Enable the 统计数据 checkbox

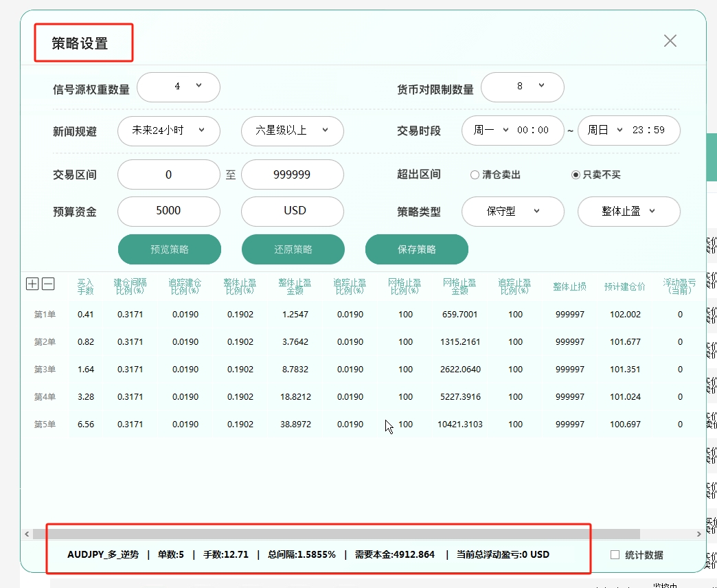pos(615,554)
